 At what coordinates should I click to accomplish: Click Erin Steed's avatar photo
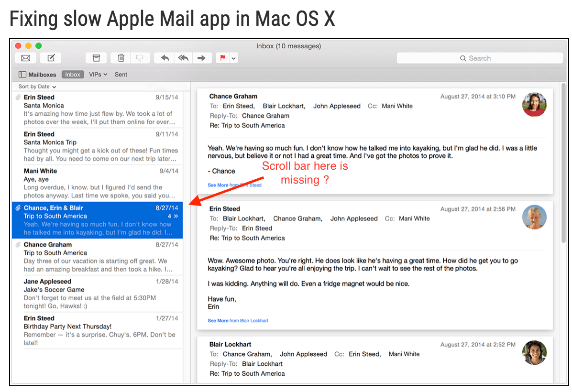pyautogui.click(x=534, y=217)
